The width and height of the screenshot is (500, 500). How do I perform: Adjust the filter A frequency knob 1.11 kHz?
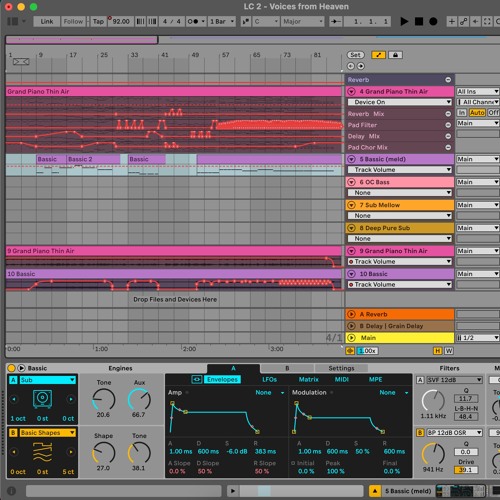point(433,400)
